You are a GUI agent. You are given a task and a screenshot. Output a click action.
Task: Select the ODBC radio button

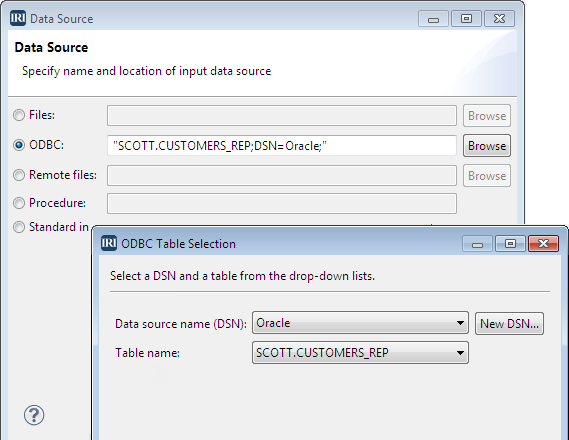(19, 145)
